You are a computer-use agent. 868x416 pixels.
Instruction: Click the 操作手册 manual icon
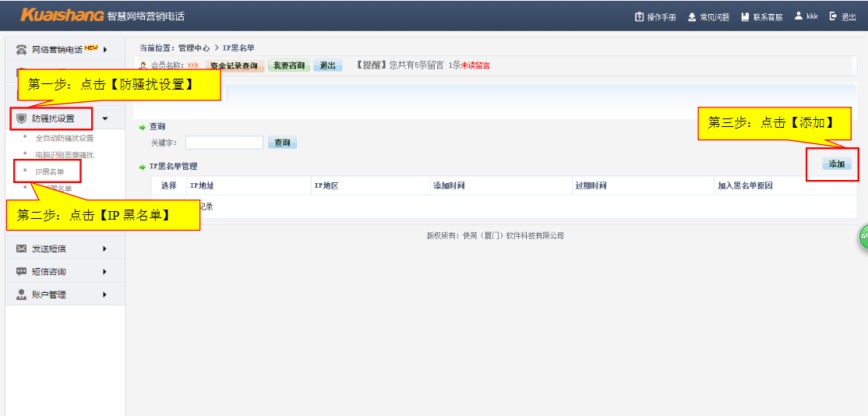point(640,16)
